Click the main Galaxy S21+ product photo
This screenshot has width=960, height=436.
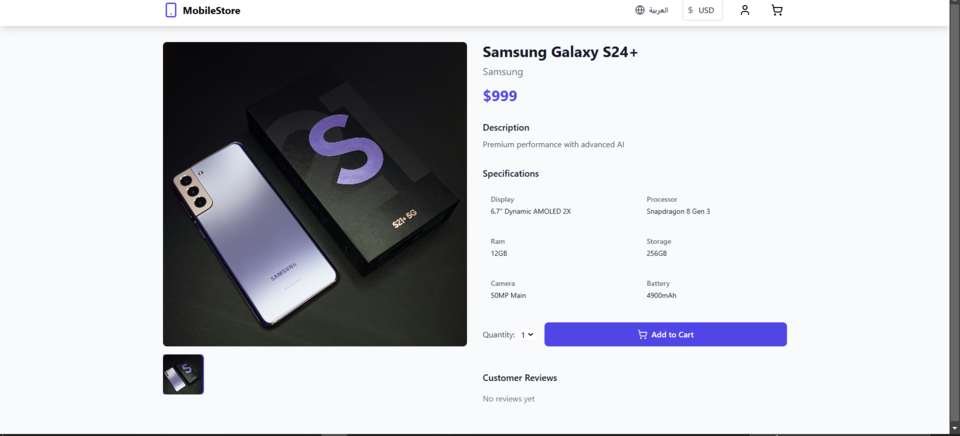tap(315, 194)
